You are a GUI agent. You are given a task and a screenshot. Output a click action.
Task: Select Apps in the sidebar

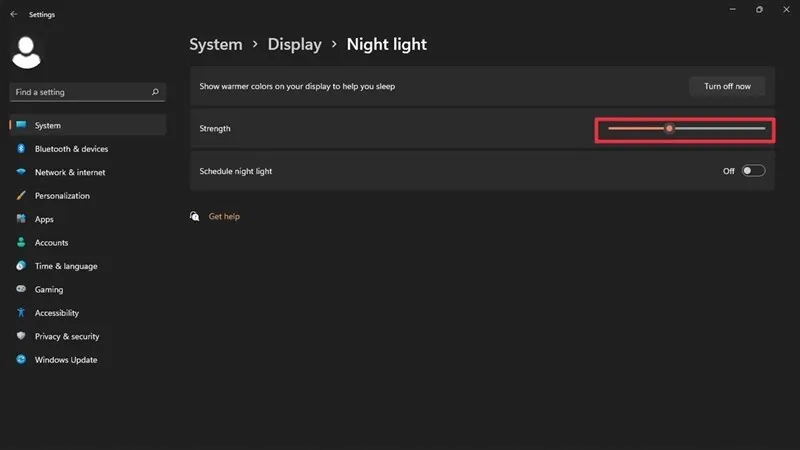(x=88, y=219)
